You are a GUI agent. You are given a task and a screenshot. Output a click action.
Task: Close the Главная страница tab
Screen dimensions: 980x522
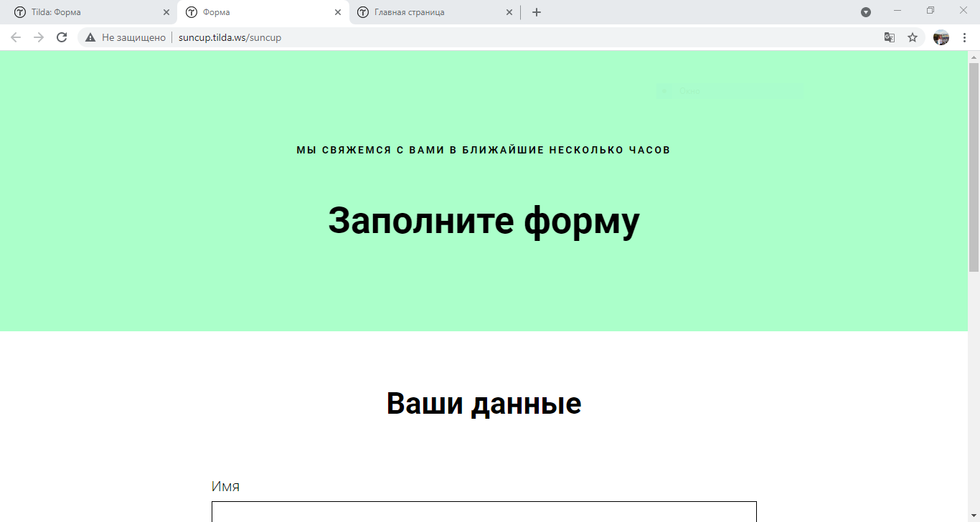point(509,12)
